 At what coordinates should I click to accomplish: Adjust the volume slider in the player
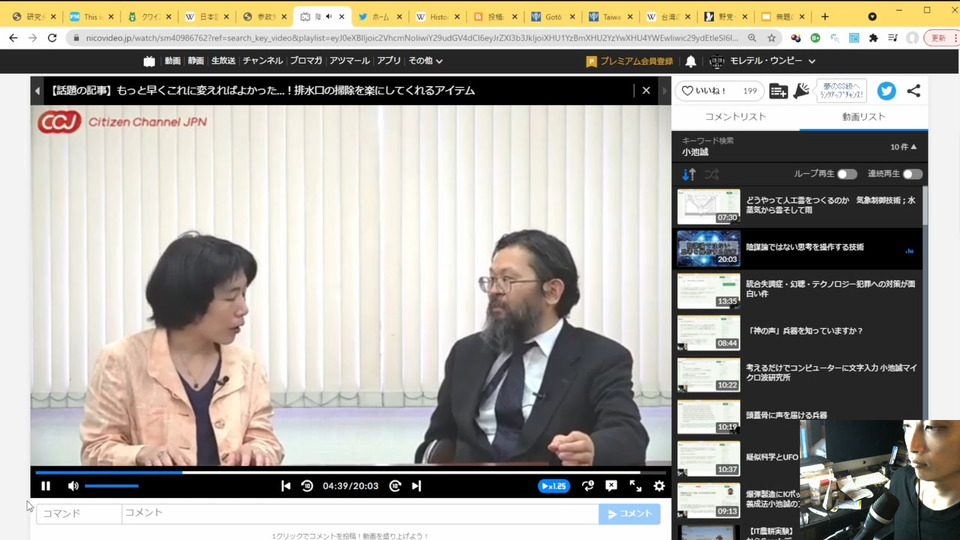point(111,486)
